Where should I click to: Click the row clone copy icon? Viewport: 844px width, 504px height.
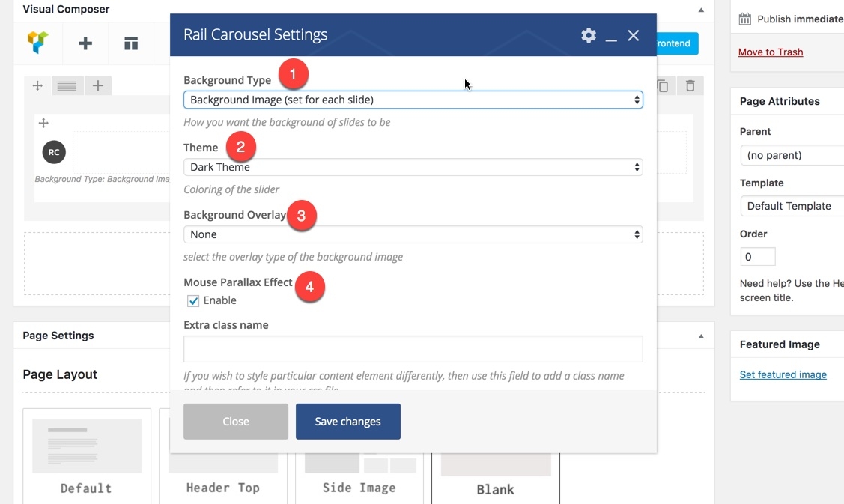click(663, 86)
